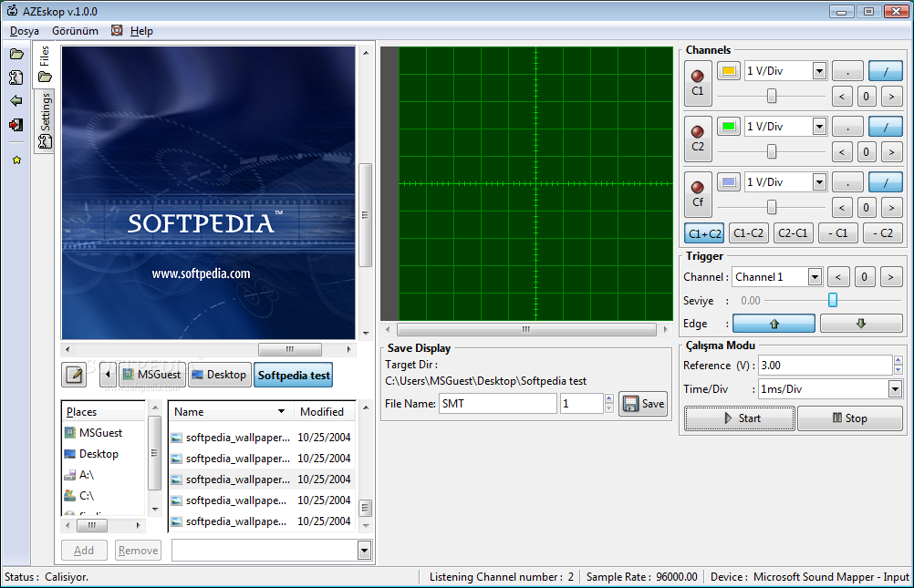This screenshot has width=914, height=588.
Task: Increase Reference voltage with spinner up
Action: point(898,361)
